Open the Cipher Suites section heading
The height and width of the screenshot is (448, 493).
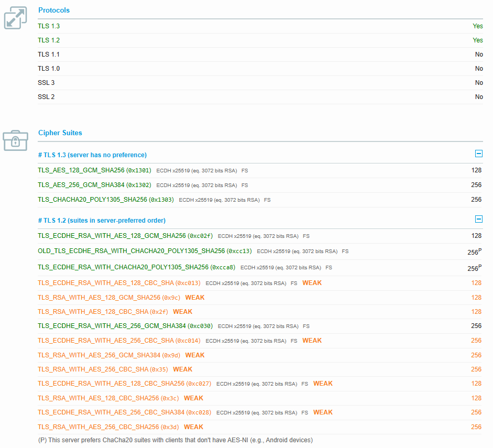60,133
